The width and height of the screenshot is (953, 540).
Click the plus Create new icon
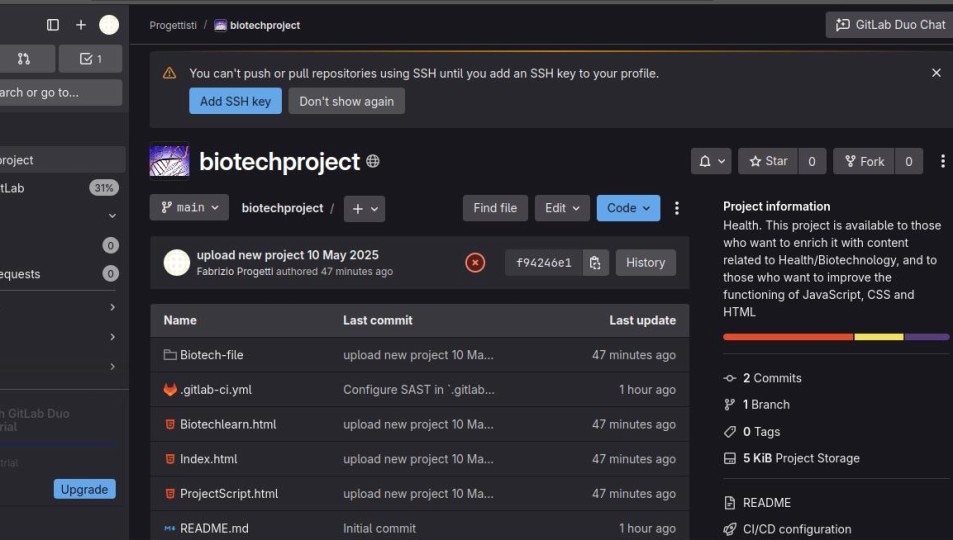pyautogui.click(x=81, y=25)
